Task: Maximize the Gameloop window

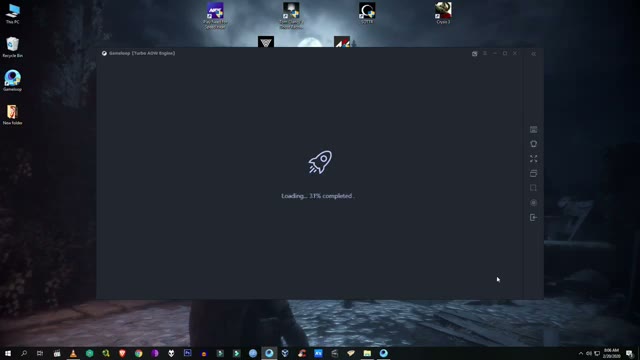Action: 505,53
